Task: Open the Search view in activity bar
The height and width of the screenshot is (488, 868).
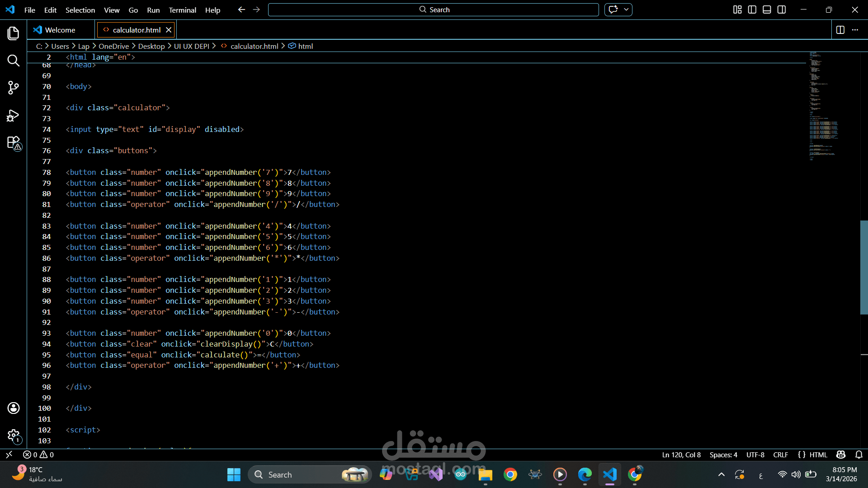Action: point(13,61)
